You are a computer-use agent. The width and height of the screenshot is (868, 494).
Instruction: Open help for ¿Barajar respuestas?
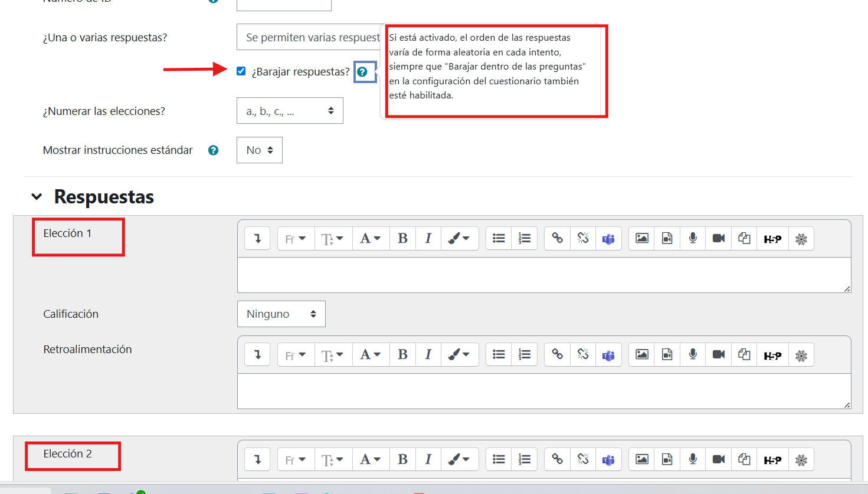(362, 72)
